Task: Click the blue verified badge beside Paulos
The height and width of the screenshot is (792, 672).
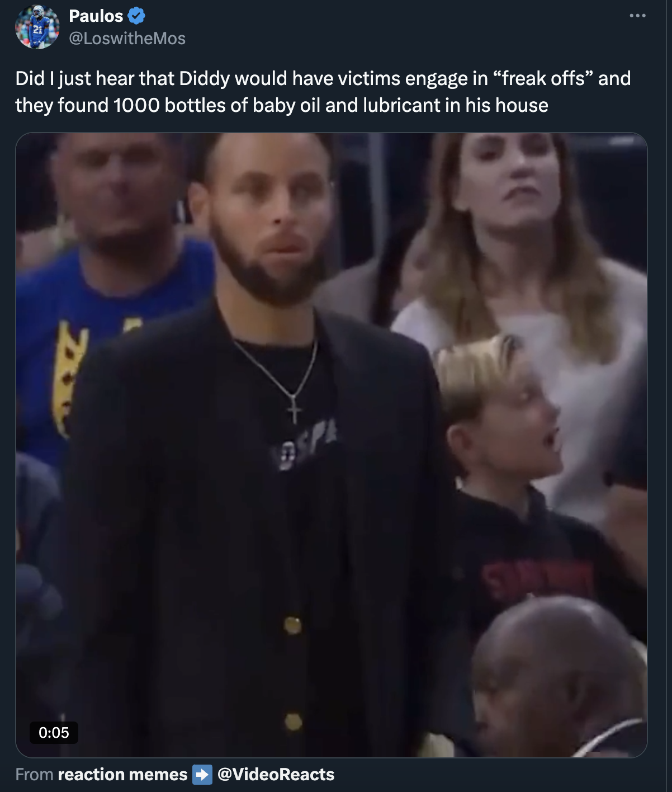Action: pos(136,16)
